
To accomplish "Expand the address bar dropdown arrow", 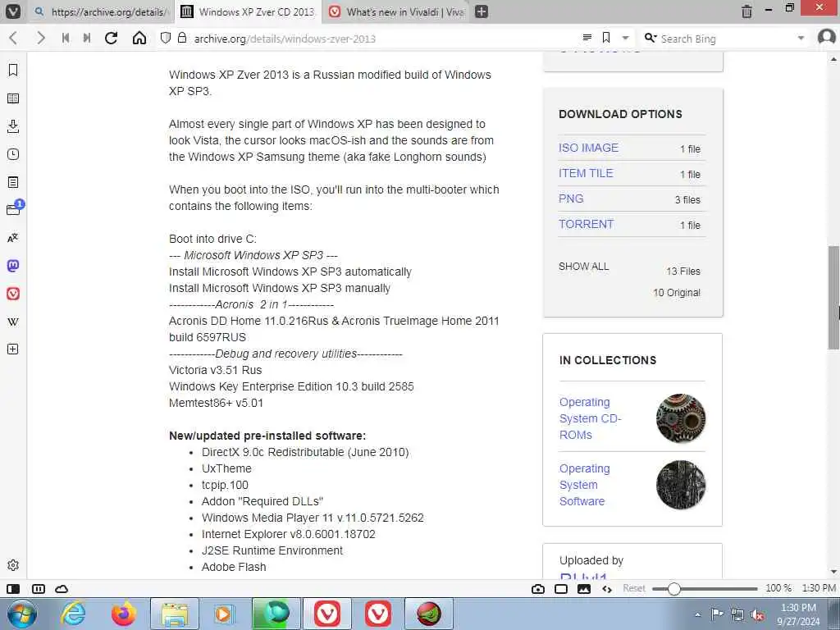I will (x=625, y=38).
